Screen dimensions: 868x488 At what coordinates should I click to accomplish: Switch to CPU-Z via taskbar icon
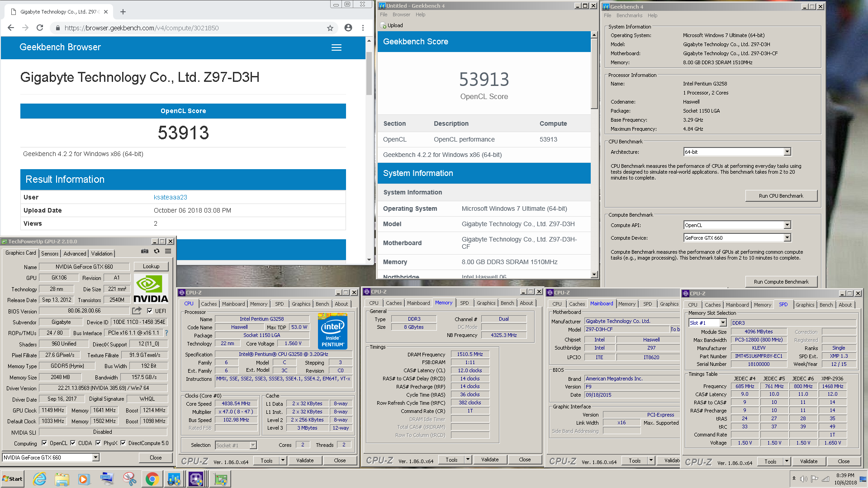pyautogui.click(x=196, y=479)
